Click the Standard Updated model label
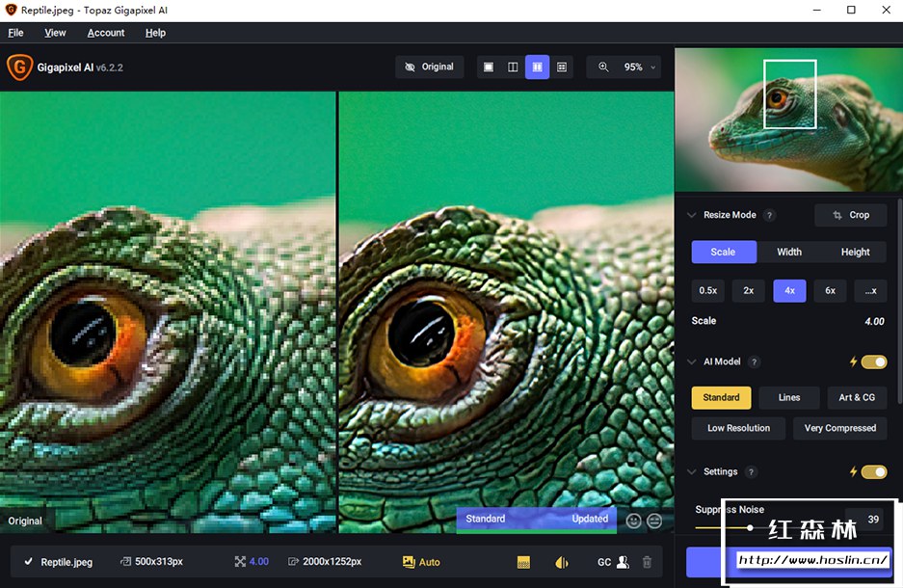The image size is (903, 588). (537, 519)
